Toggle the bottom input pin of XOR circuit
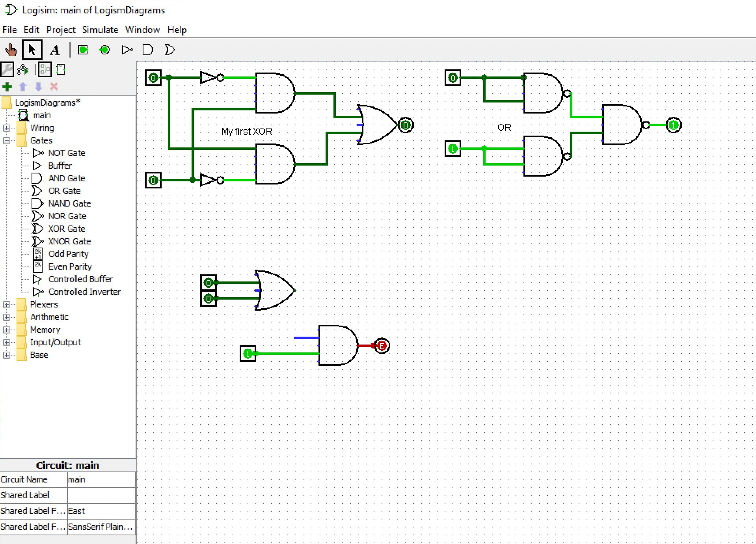The image size is (756, 544). tap(153, 180)
